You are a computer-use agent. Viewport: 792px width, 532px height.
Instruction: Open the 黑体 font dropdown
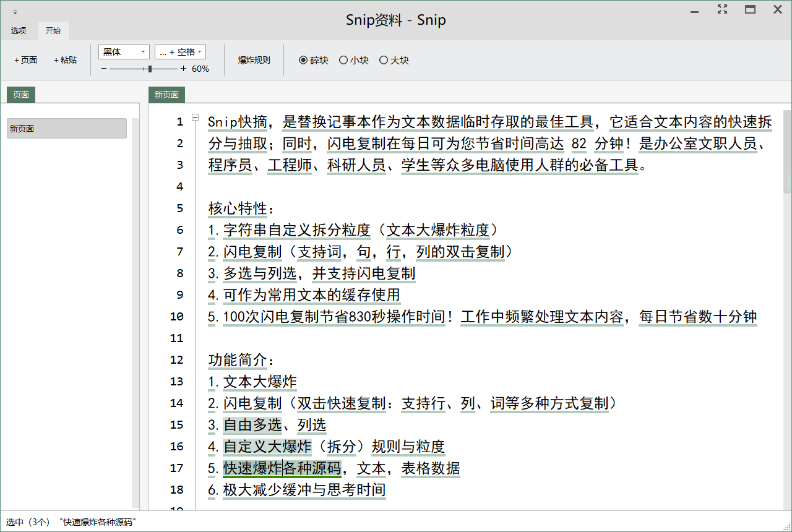coord(124,52)
